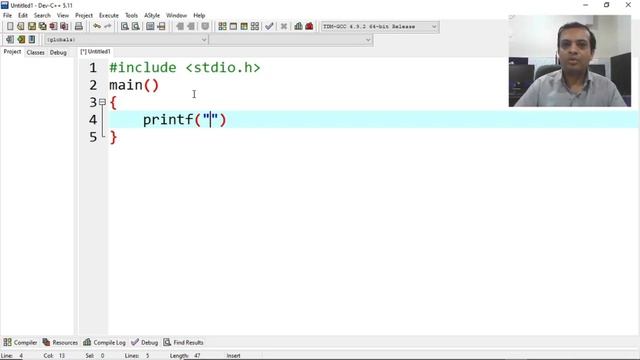The width and height of the screenshot is (640, 360).
Task: Click the Indent toolbar icon
Action: [x=180, y=27]
